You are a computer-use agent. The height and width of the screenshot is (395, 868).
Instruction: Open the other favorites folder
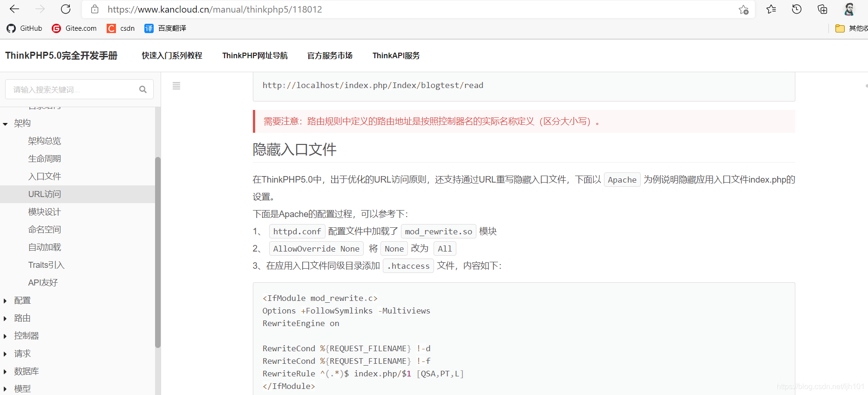(x=851, y=28)
